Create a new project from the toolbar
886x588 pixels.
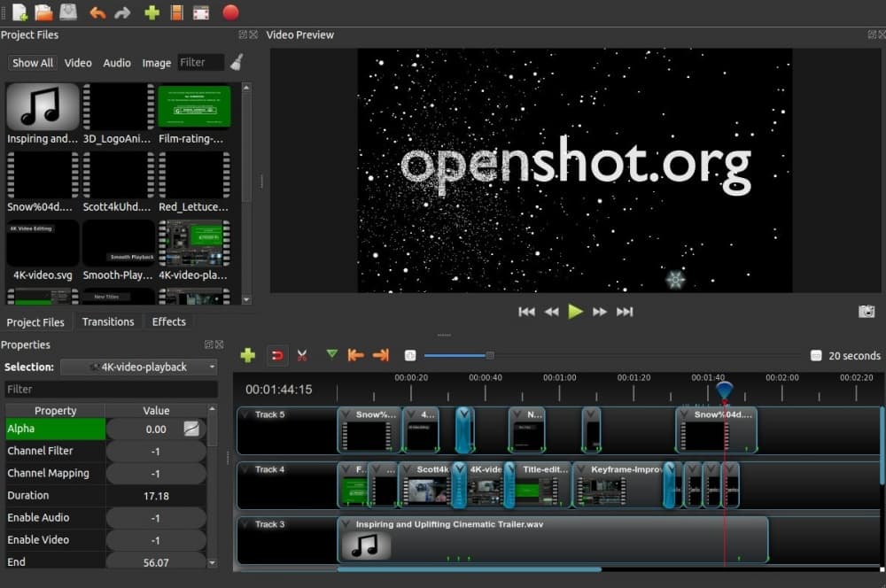tap(19, 12)
